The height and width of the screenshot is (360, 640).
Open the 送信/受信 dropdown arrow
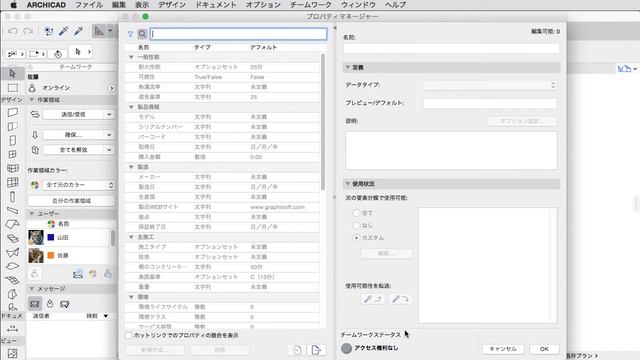[x=109, y=115]
